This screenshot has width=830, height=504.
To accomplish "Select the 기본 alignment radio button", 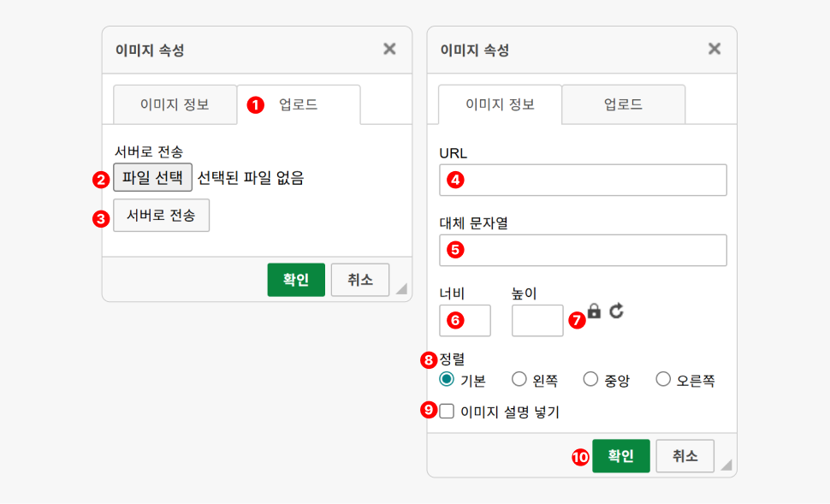I will pos(447,379).
